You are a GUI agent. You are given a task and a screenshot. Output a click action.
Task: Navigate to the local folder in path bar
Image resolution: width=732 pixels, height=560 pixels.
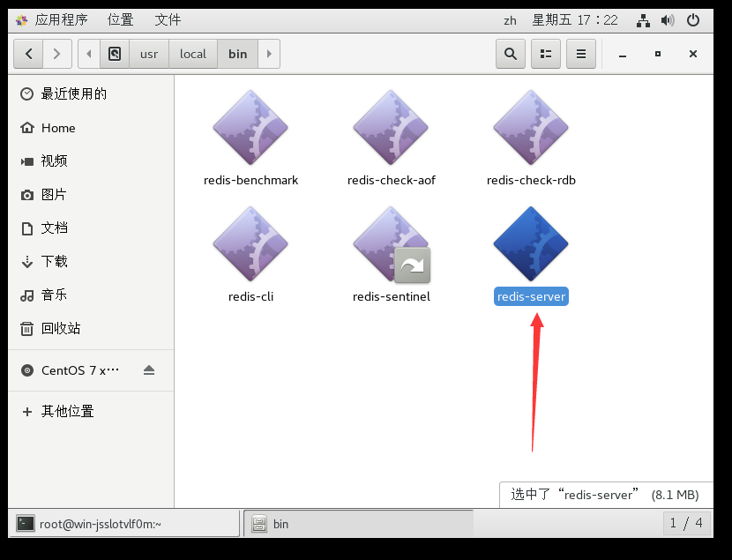[x=193, y=54]
